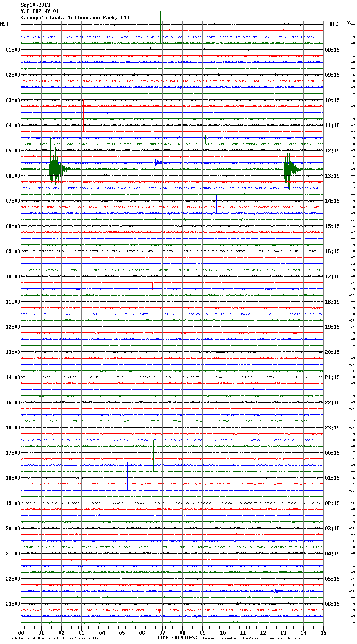Click the "10:00" MST time label

tap(13, 277)
